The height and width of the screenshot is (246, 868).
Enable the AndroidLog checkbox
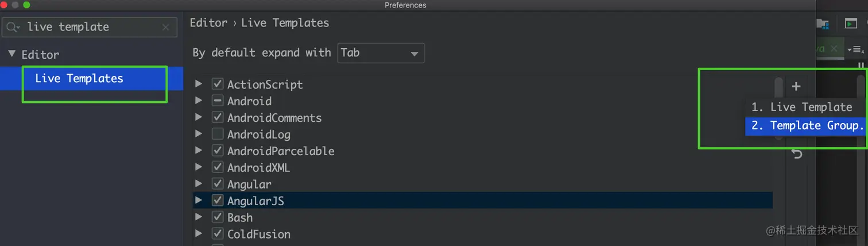tap(218, 134)
